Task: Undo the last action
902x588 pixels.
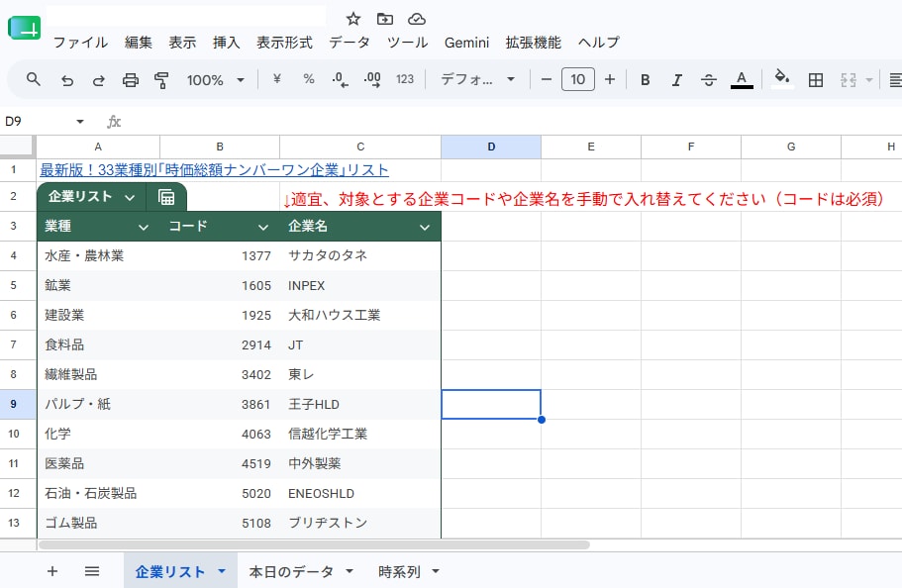Action: (66, 80)
